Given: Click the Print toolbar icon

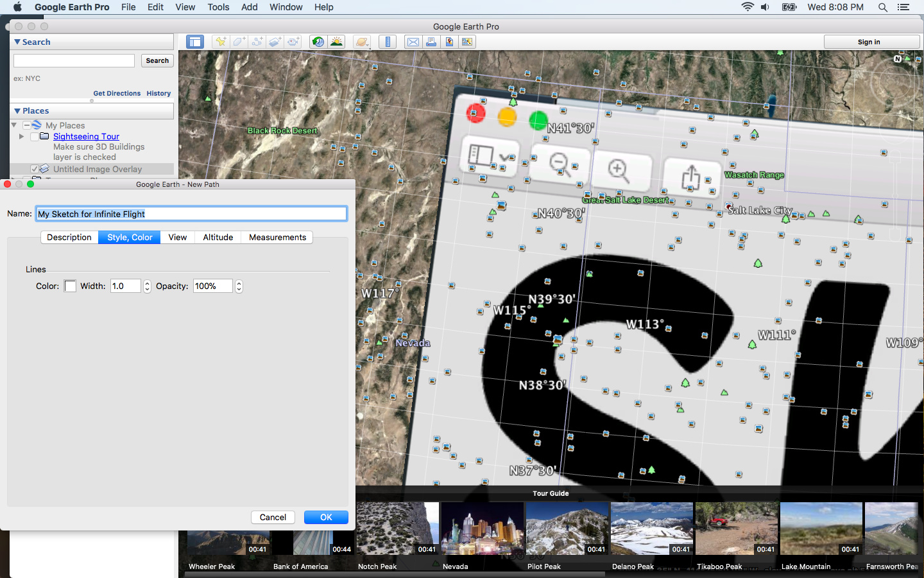Looking at the screenshot, I should 431,42.
